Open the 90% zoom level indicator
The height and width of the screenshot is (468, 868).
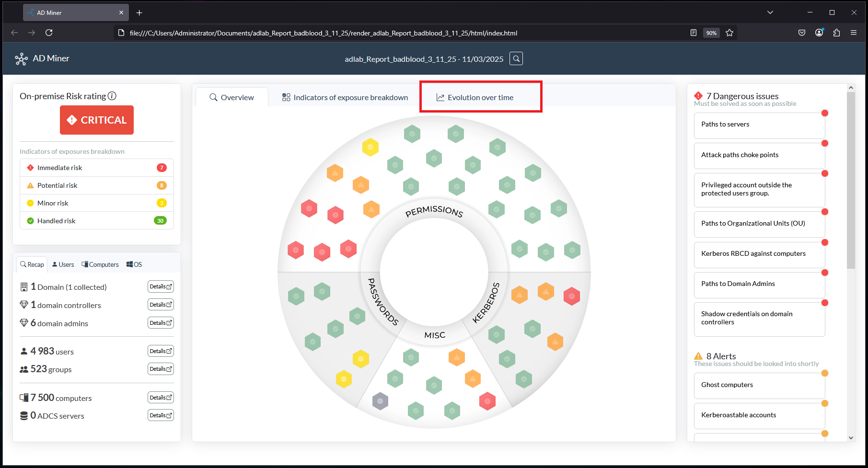(x=711, y=33)
